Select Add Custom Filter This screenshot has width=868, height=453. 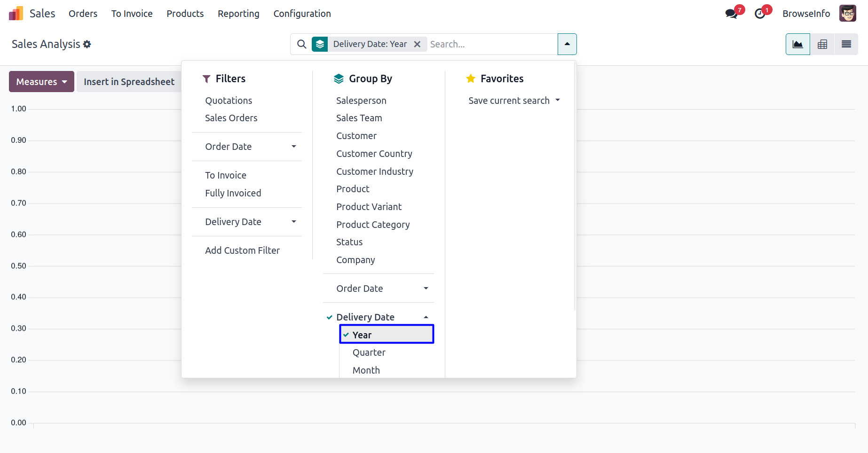pyautogui.click(x=242, y=250)
